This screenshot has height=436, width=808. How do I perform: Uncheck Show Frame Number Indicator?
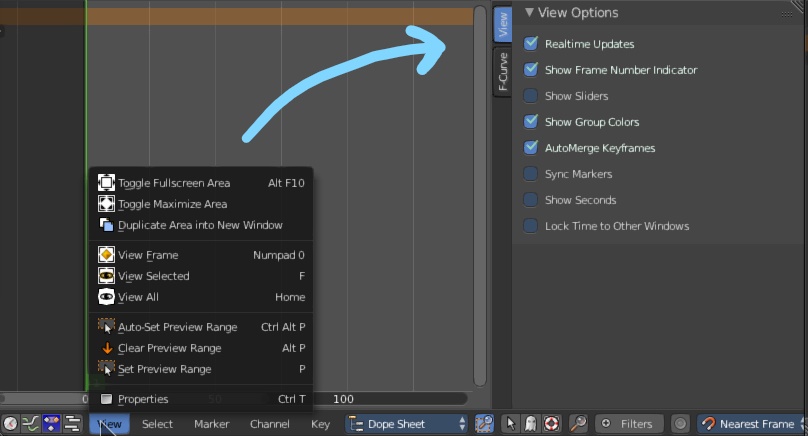click(530, 69)
